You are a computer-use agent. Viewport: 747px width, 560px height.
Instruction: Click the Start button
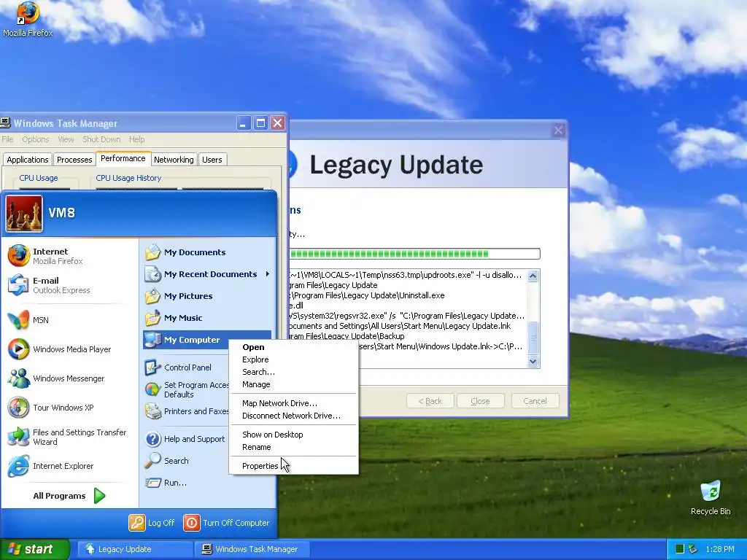coord(34,549)
